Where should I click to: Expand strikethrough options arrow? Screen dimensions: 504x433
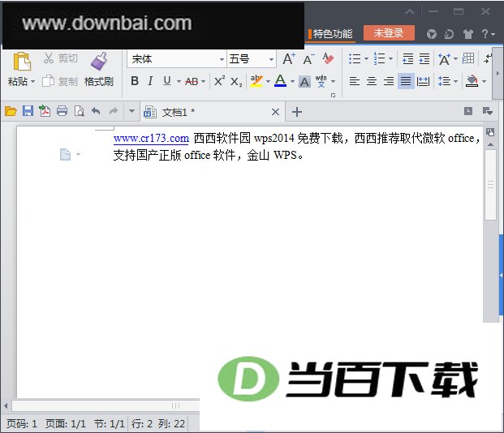pyautogui.click(x=203, y=82)
